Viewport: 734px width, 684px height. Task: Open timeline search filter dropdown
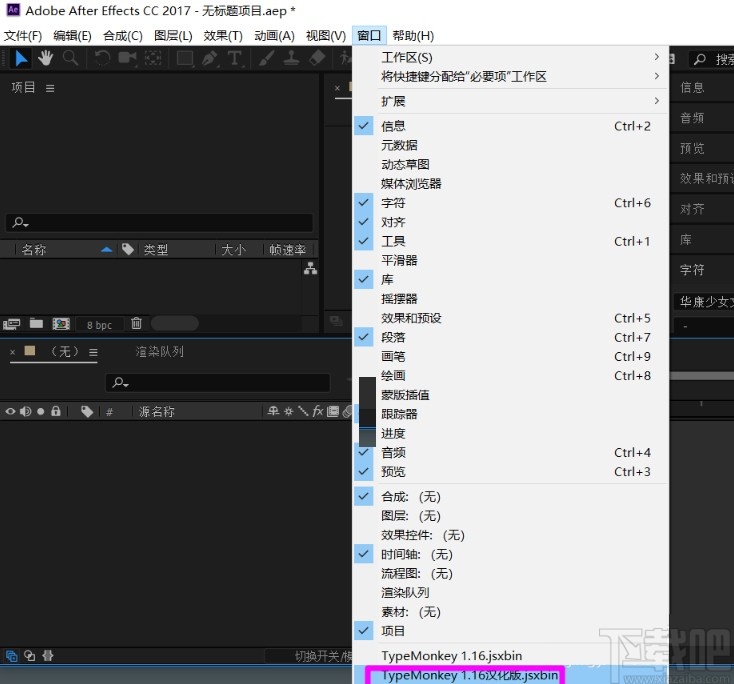120,382
